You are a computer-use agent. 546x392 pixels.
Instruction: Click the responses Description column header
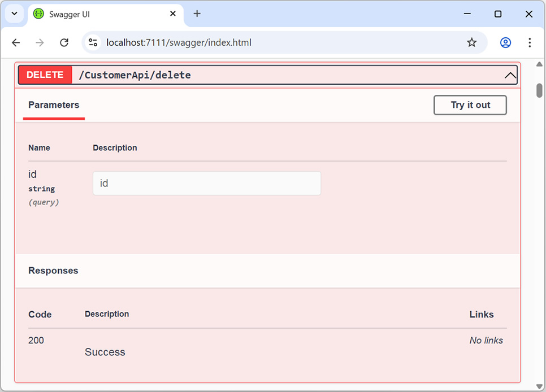[x=107, y=314]
